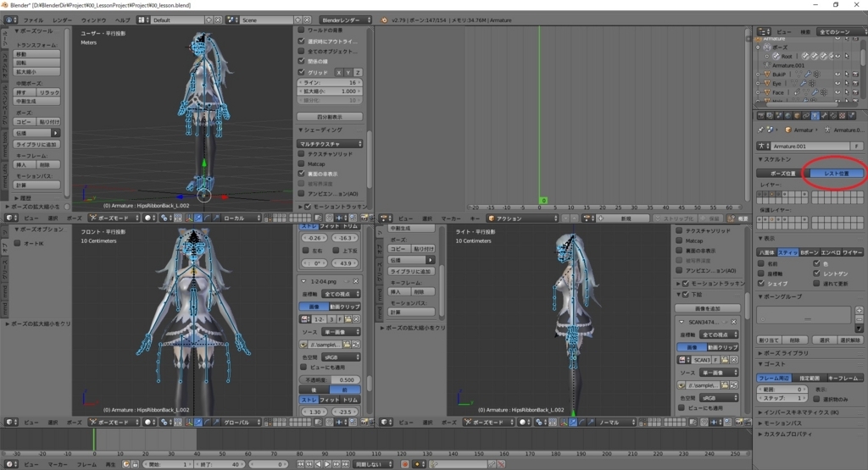868x470 pixels.
Task: Select the ポーズ位置 button
Action: click(782, 173)
